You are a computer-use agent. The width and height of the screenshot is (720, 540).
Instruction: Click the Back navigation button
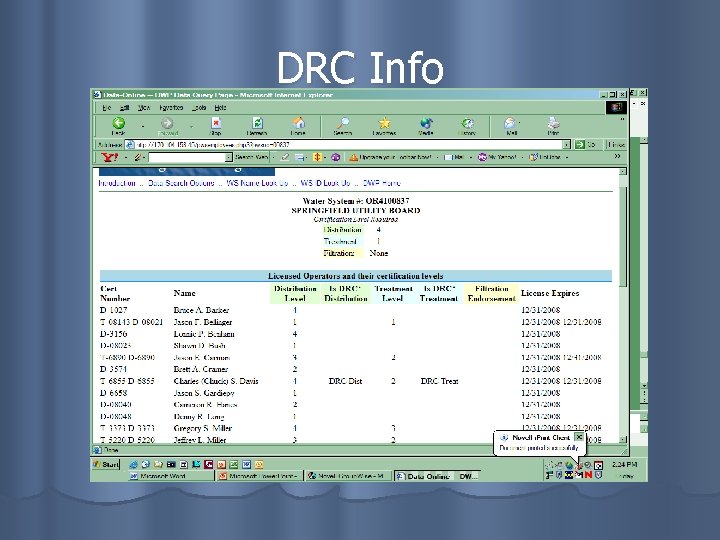[118, 126]
